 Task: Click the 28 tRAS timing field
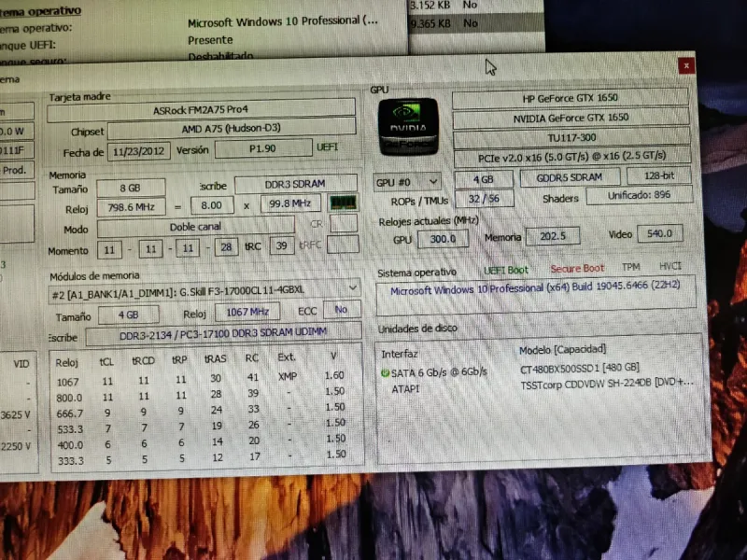click(x=226, y=247)
